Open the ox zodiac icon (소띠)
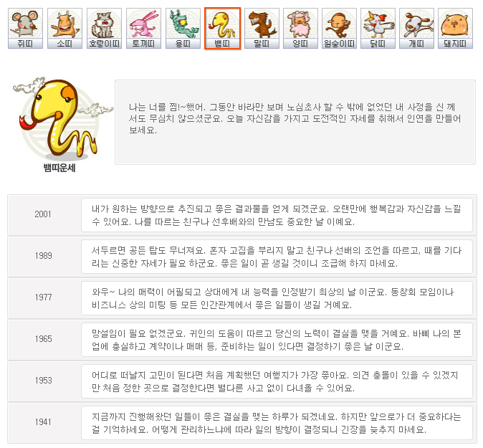483x448 pixels. tap(64, 29)
